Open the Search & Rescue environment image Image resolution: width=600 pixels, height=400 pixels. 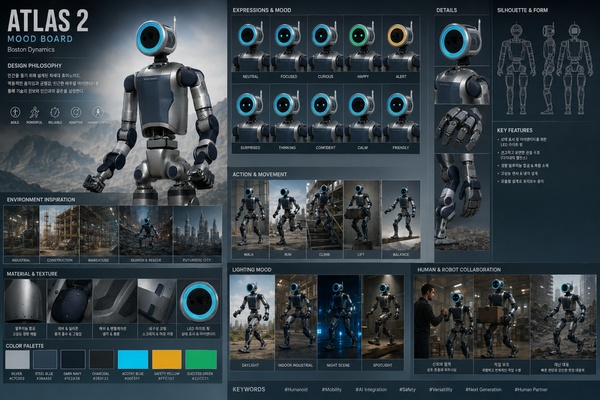pyautogui.click(x=146, y=231)
